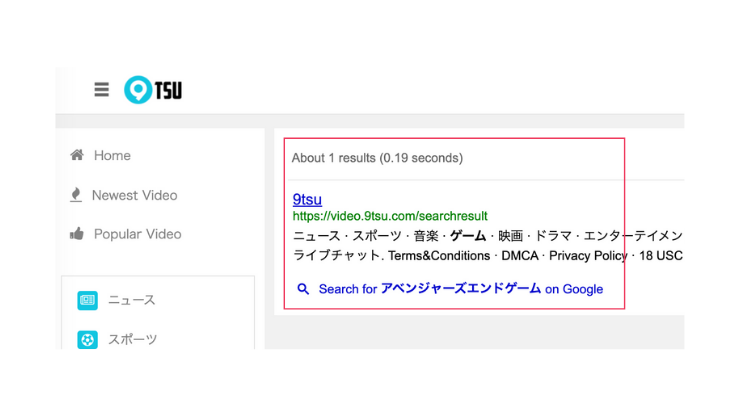Image resolution: width=740 pixels, height=416 pixels.
Task: Click the スポーツ soccer ball icon
Action: 87,339
